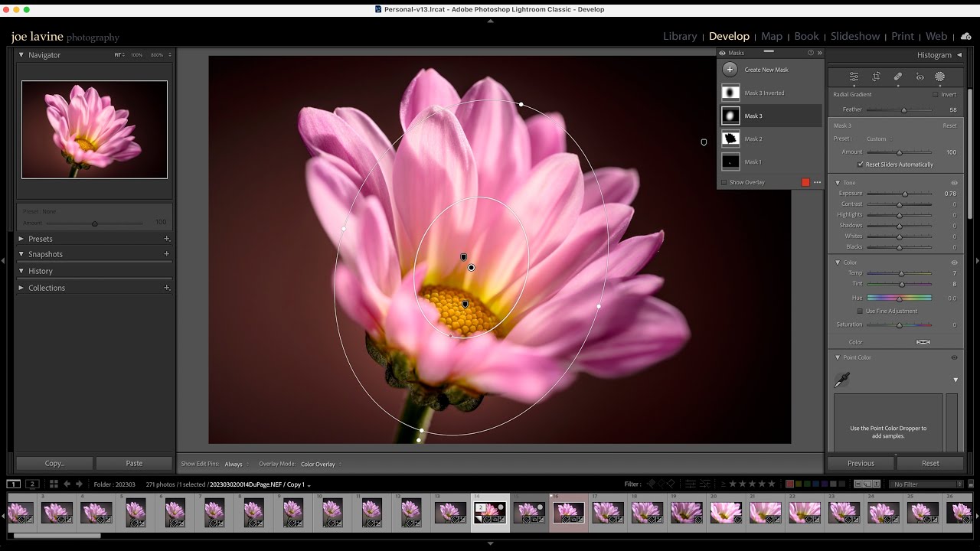Select the Red Eye Correction tool
The width and height of the screenshot is (980, 551).
pos(920,77)
